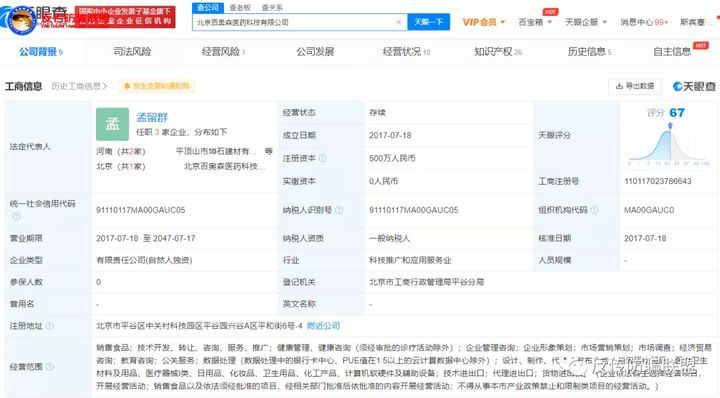Click the 组织机构代码 help icon
The width and height of the screenshot is (720, 398).
[594, 210]
